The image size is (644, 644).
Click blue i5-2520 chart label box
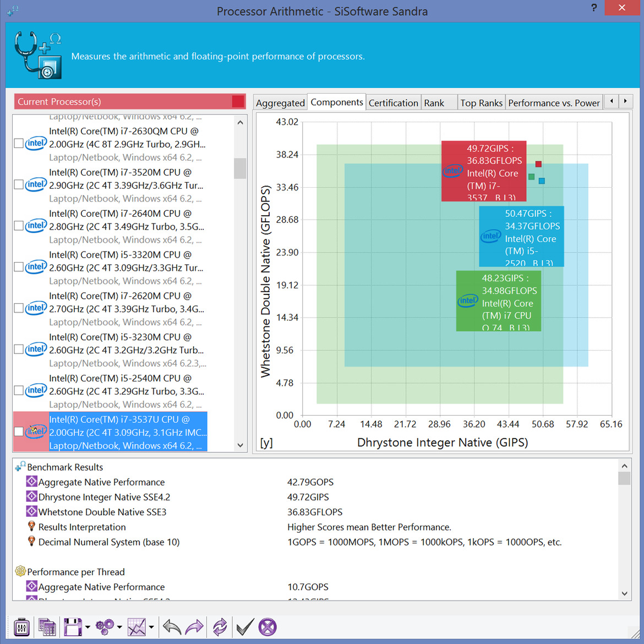522,236
